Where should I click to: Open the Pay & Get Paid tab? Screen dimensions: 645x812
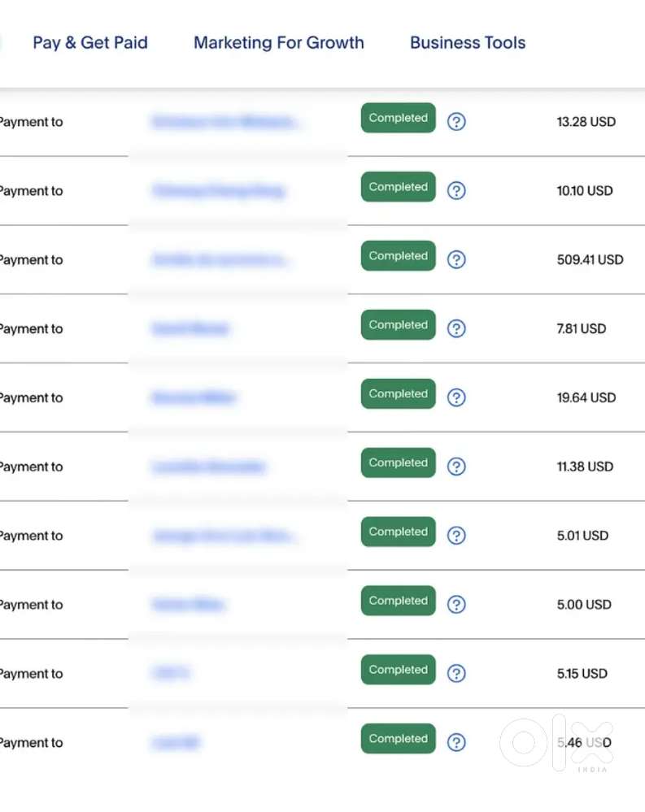[90, 43]
